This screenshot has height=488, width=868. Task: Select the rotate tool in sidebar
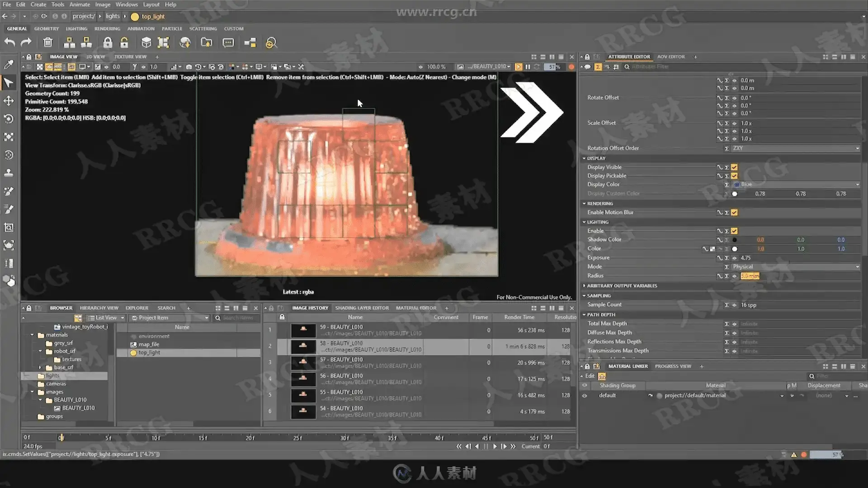[9, 119]
